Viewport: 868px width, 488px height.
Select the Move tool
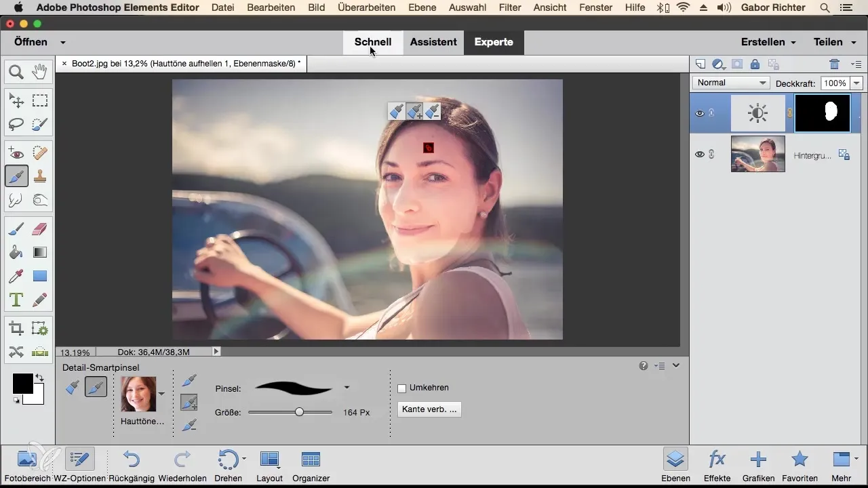pos(16,101)
